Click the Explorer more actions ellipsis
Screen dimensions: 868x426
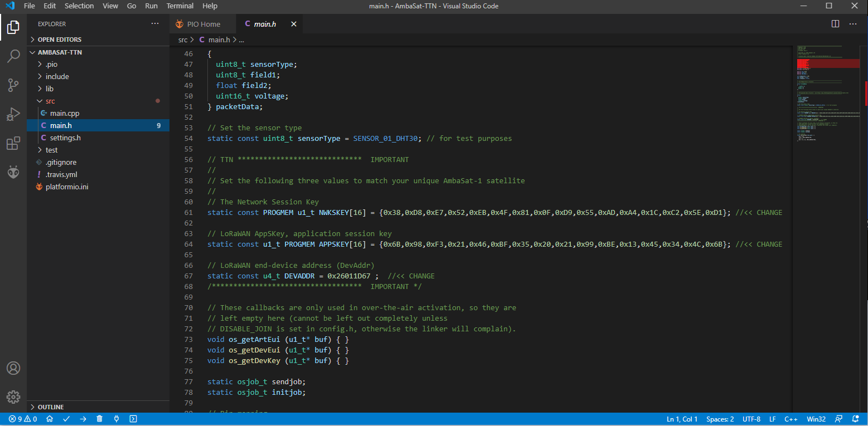point(155,24)
